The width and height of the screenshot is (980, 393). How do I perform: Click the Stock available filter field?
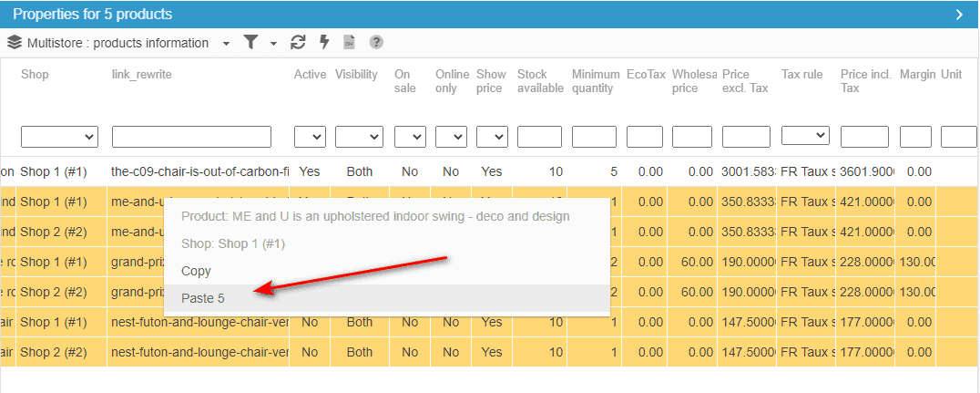539,137
